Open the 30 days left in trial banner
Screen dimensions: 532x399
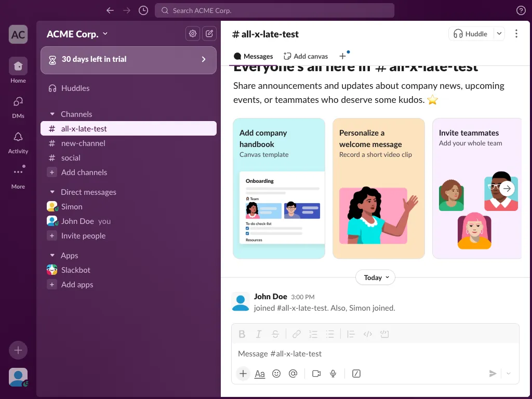click(x=129, y=60)
